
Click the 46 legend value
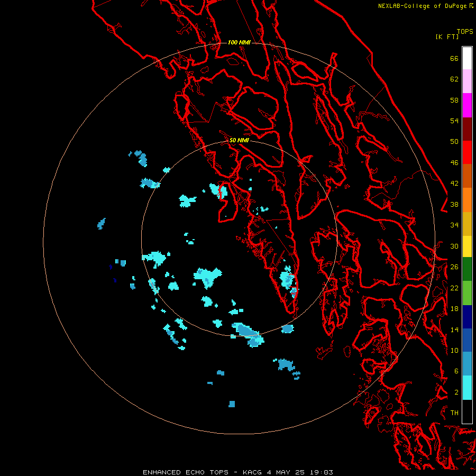(454, 163)
